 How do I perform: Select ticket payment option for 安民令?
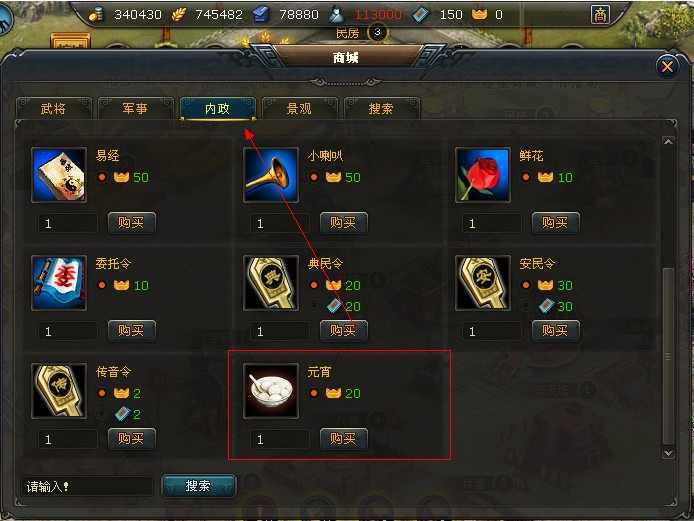[x=526, y=305]
